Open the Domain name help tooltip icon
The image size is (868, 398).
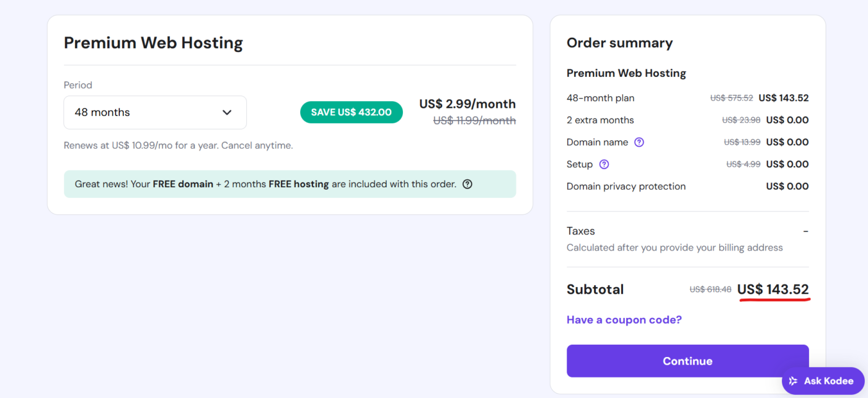point(639,142)
